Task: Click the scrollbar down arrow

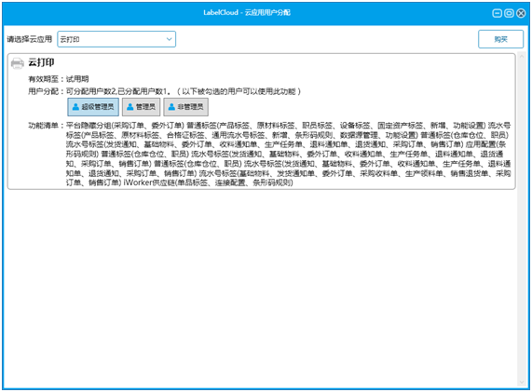Action: click(x=522, y=383)
